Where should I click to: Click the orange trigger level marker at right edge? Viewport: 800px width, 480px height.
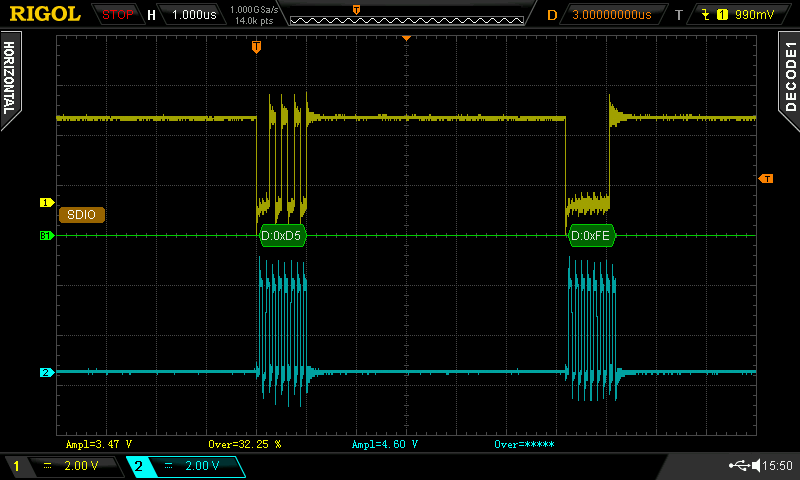coord(766,178)
